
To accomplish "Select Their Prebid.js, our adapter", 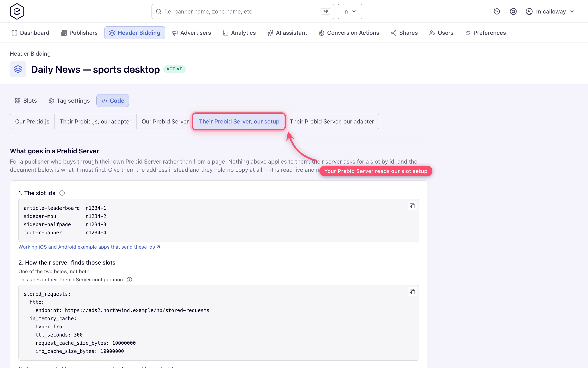I will pyautogui.click(x=96, y=121).
